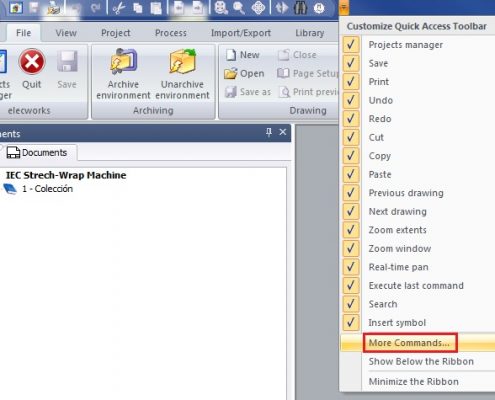Open an existing drawing file
This screenshot has height=400, width=495.
click(244, 73)
